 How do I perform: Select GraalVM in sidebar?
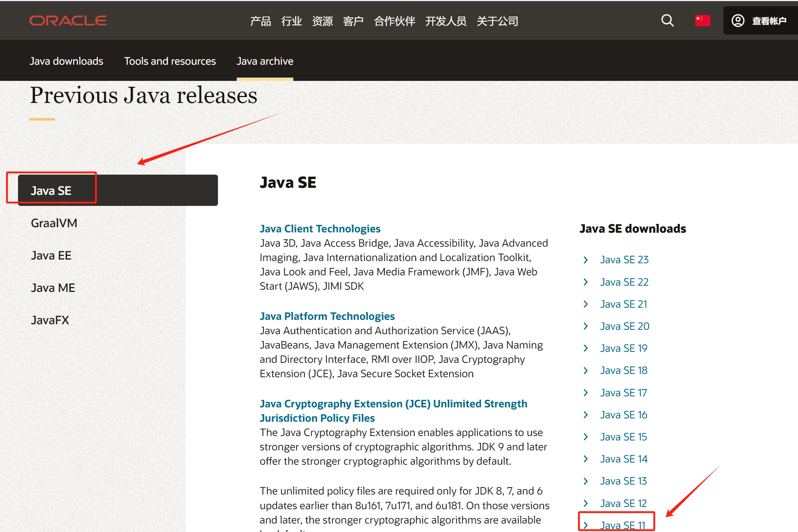click(54, 223)
